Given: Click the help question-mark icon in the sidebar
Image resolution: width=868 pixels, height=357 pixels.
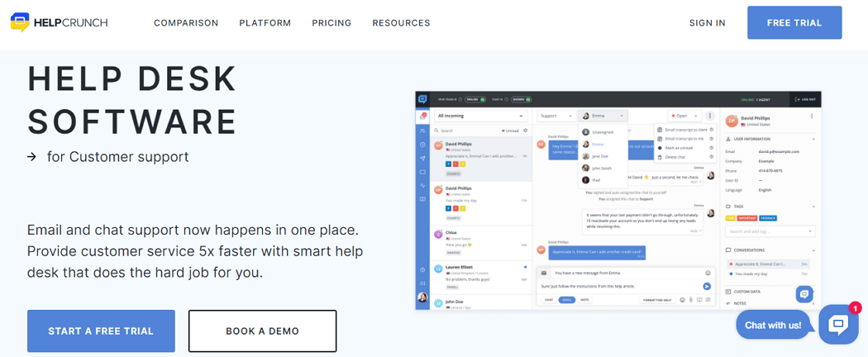Looking at the screenshot, I should pyautogui.click(x=422, y=269).
